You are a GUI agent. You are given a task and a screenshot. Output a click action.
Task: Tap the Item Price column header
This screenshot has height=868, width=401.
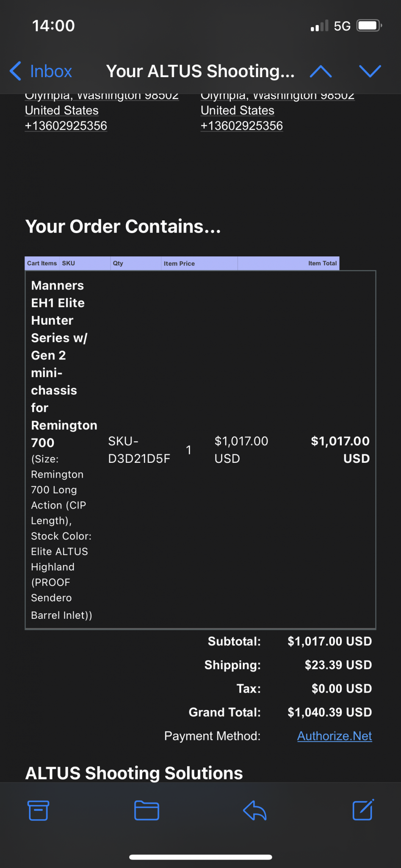[x=180, y=263]
